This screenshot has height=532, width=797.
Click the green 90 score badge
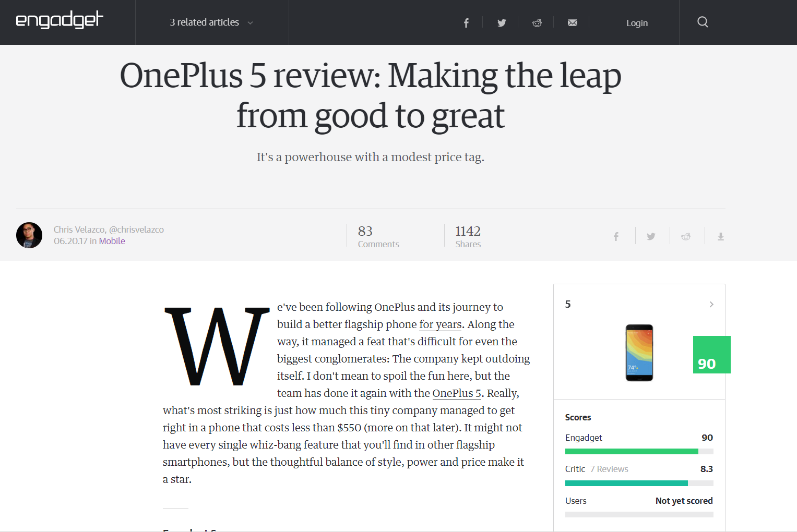[711, 355]
